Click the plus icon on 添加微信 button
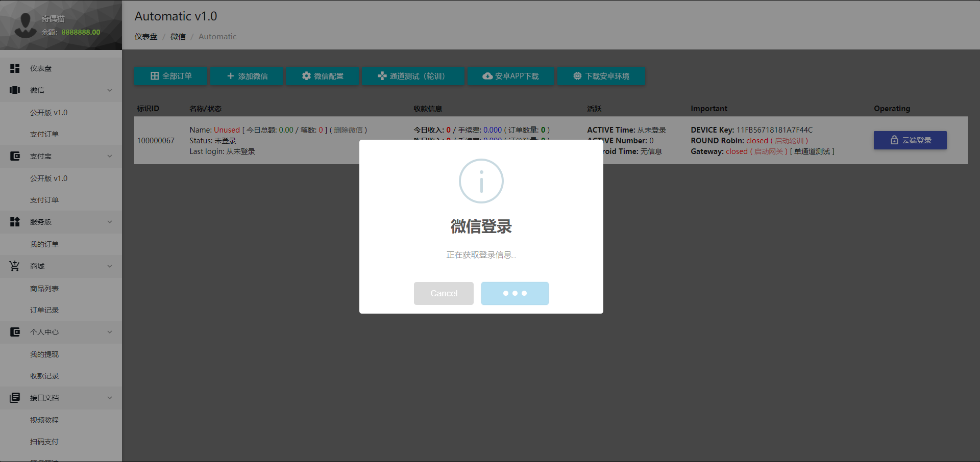Viewport: 980px width, 462px height. pyautogui.click(x=231, y=76)
